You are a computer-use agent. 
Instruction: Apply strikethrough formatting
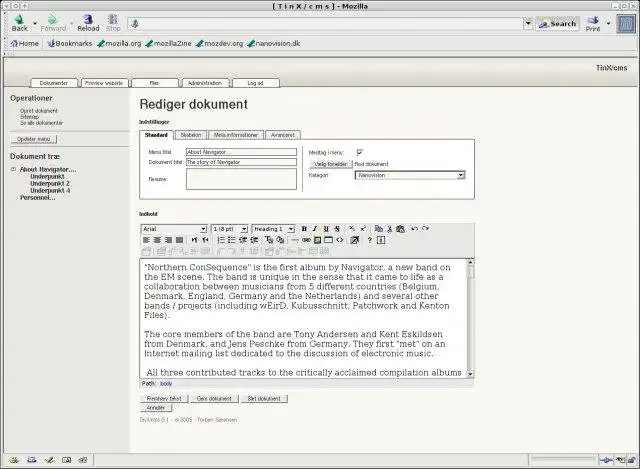(x=337, y=229)
